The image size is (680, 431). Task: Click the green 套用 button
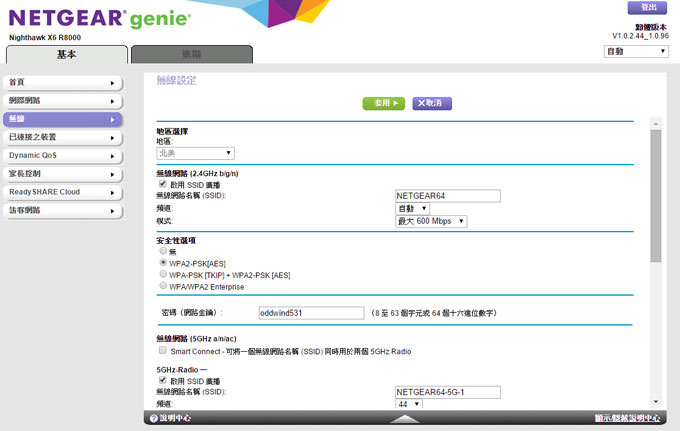(x=384, y=103)
